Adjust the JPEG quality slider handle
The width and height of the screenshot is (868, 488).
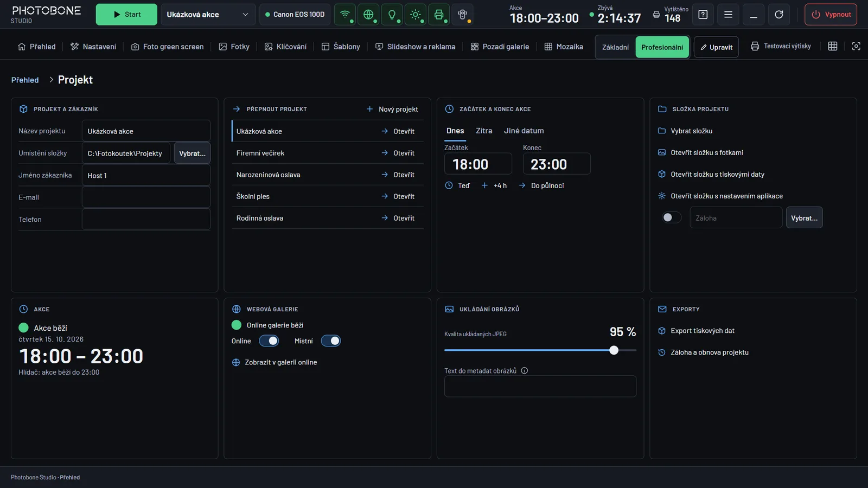614,350
